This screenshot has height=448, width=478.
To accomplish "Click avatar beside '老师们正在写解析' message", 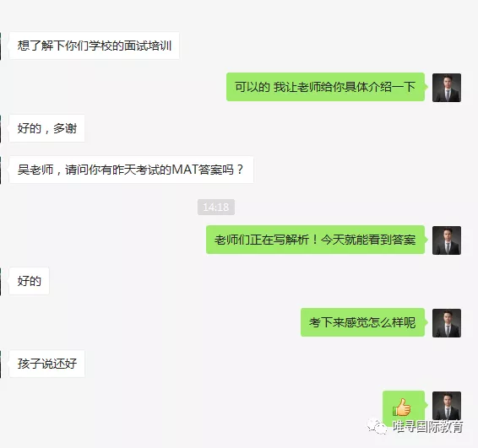I will [447, 240].
